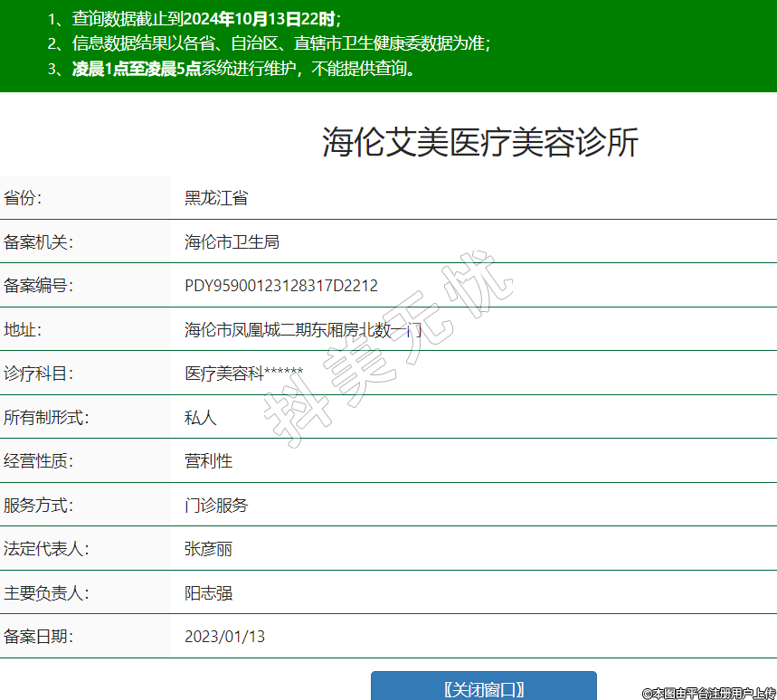This screenshot has width=777, height=700.
Task: Click the 凌晨1点至凌晨5点 maintenance notice
Action: coord(136,69)
